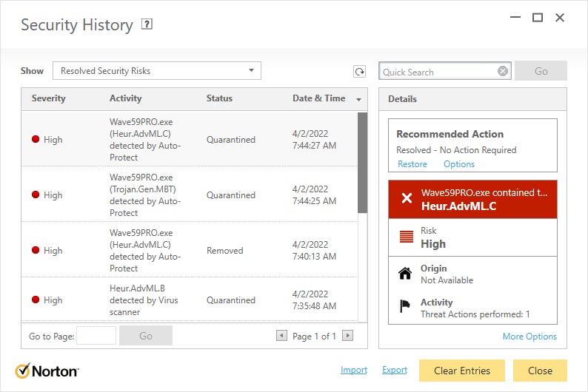Click red severity dot for 7:35:48 AM entry
The width and height of the screenshot is (588, 392).
36,300
